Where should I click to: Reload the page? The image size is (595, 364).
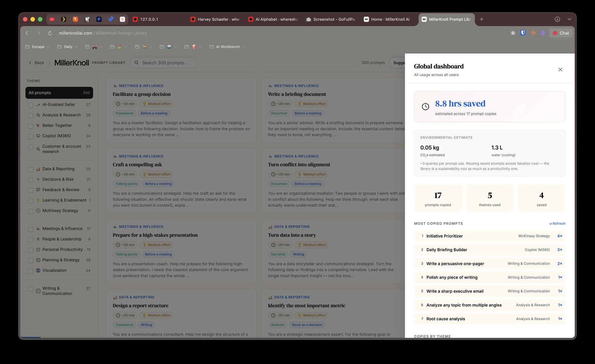tap(50, 33)
